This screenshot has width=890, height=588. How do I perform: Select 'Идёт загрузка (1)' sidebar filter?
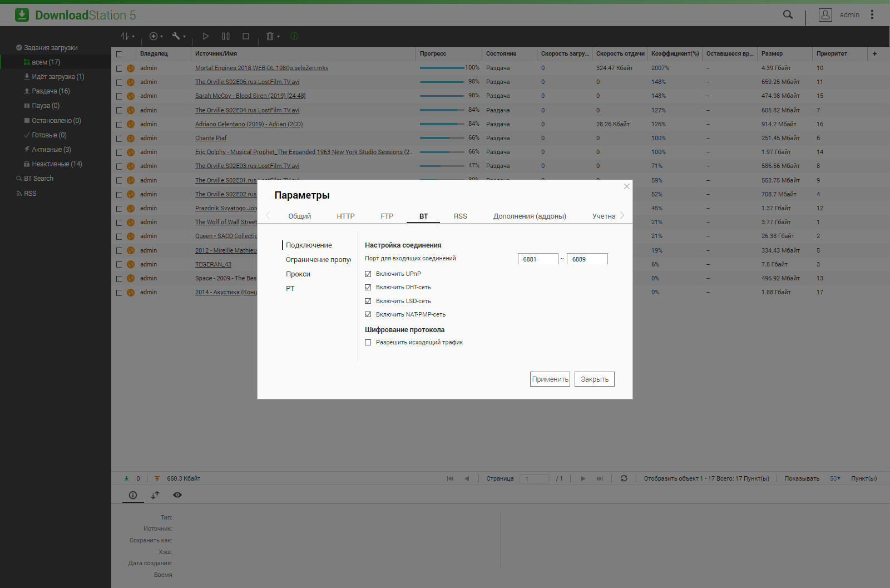[x=54, y=77]
